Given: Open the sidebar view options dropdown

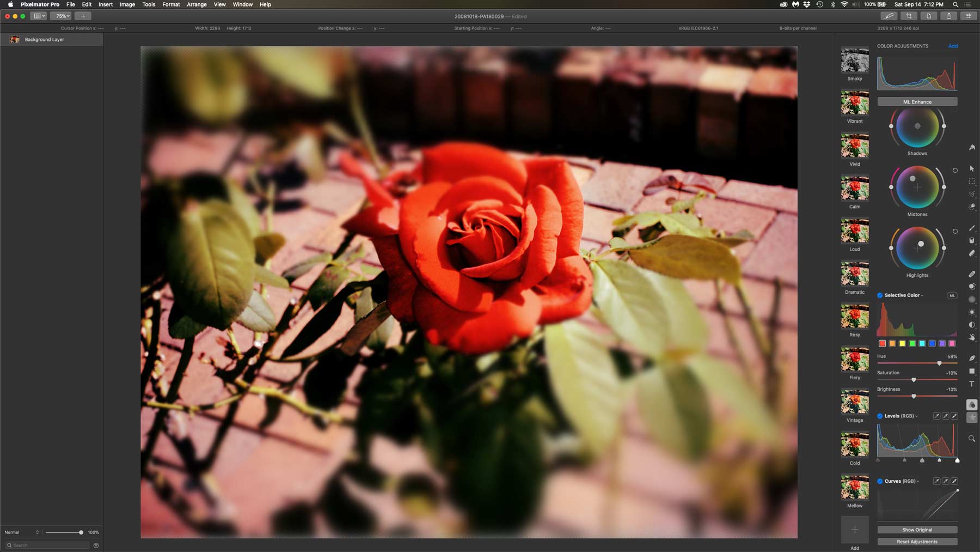Looking at the screenshot, I should [x=39, y=16].
